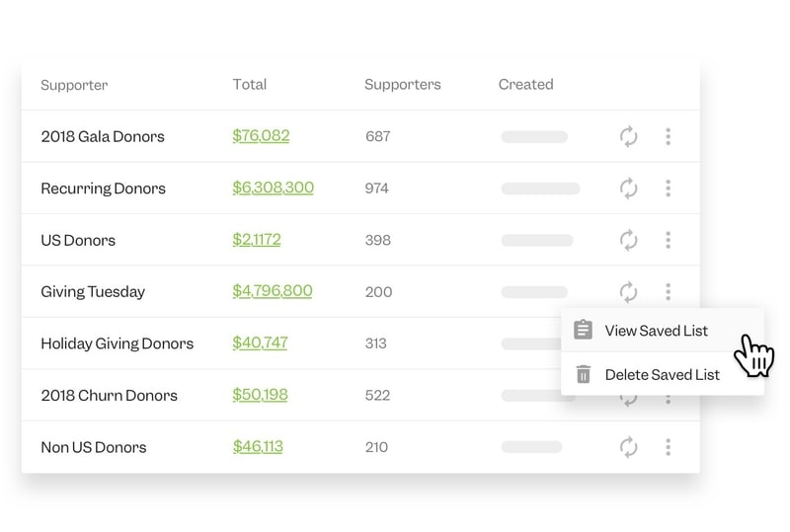Click the supporters count 398
790x532 pixels.
click(x=378, y=240)
